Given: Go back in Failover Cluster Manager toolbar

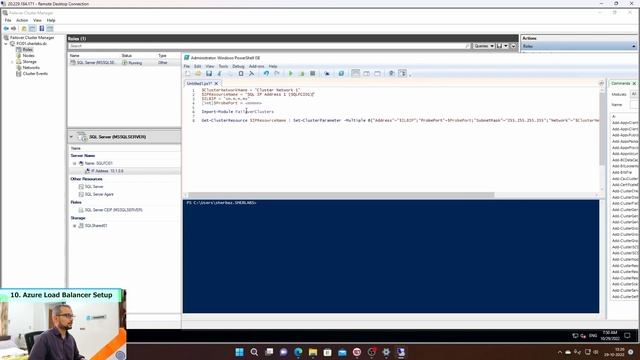Looking at the screenshot, I should tap(6, 29).
